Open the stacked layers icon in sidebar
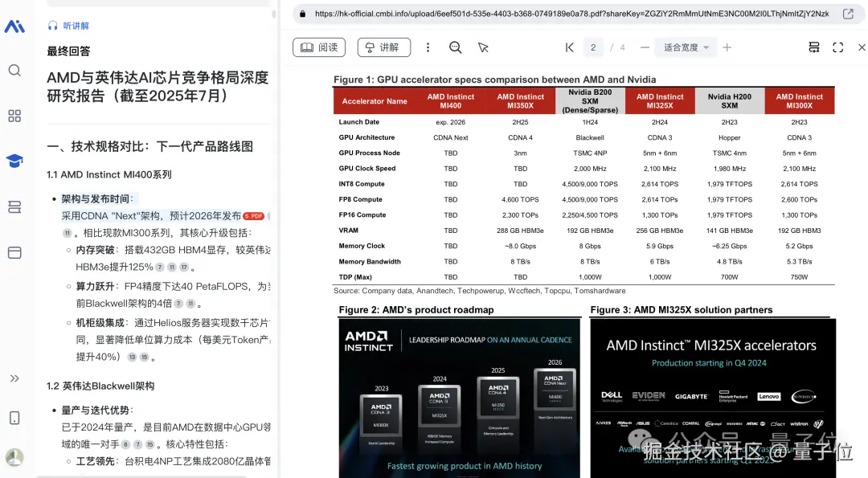868x478 pixels. pyautogui.click(x=14, y=207)
